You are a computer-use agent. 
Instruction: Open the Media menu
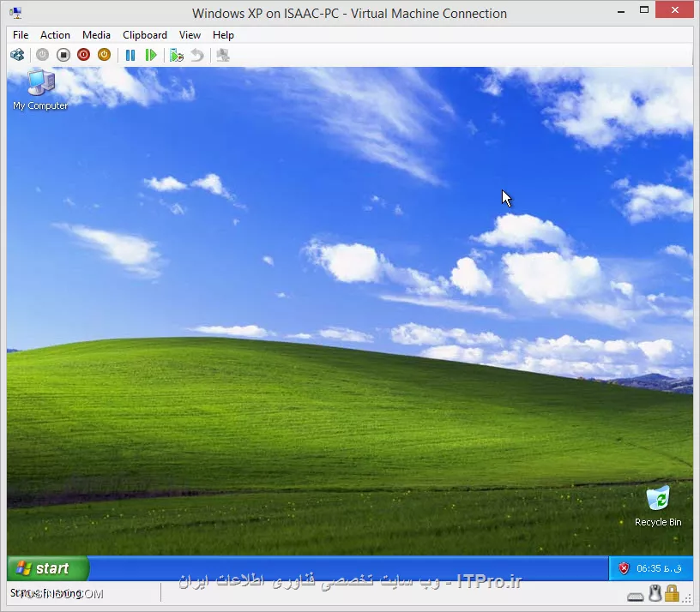point(96,35)
